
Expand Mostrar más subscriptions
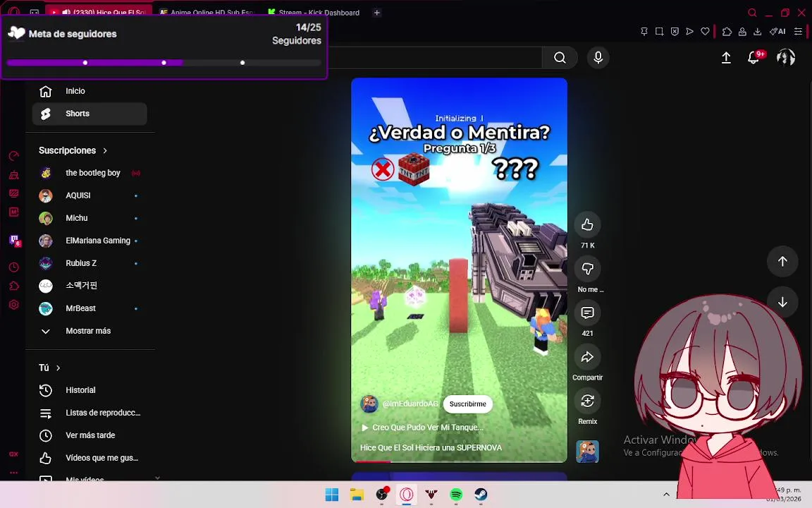pos(90,331)
